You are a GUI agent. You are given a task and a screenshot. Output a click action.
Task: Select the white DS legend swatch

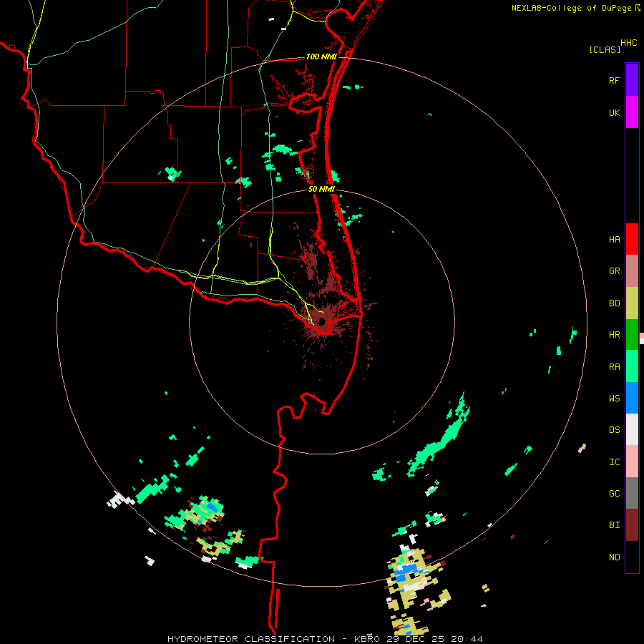pos(632,429)
